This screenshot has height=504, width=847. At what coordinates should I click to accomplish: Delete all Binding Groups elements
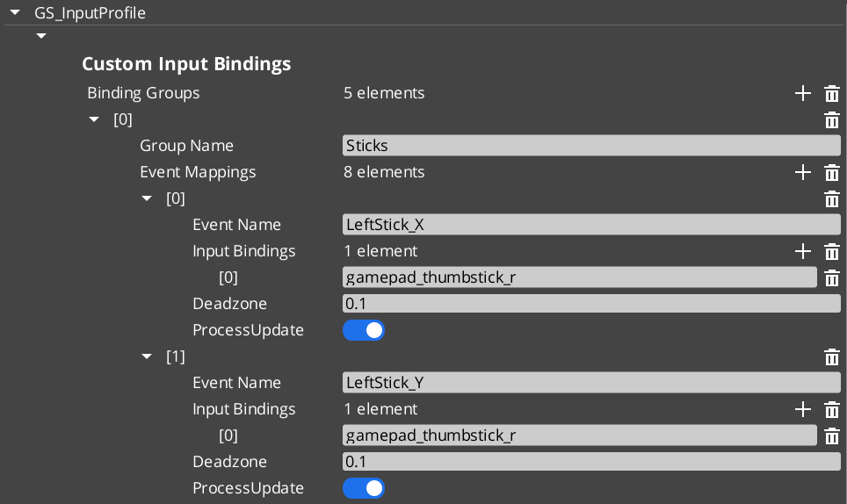[832, 93]
